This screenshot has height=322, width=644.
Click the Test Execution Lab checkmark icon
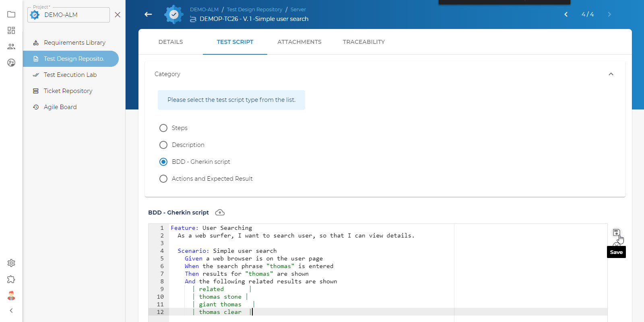tap(36, 75)
